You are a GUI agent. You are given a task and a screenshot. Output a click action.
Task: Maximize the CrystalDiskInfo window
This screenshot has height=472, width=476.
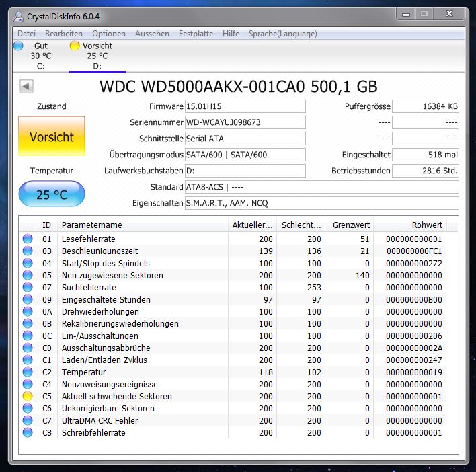tap(424, 13)
